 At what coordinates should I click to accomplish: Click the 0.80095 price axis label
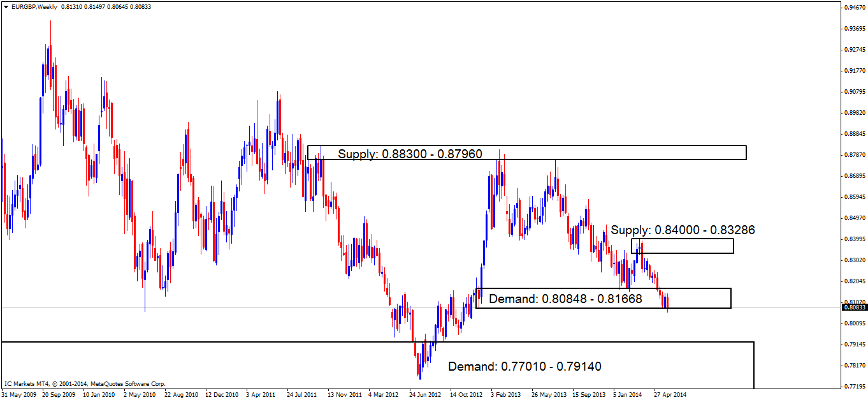click(853, 323)
